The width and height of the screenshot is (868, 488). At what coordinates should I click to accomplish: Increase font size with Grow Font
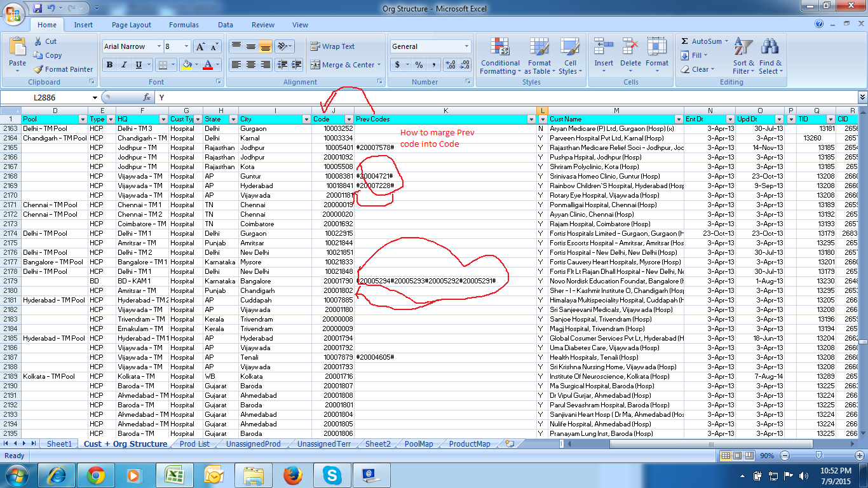click(200, 46)
